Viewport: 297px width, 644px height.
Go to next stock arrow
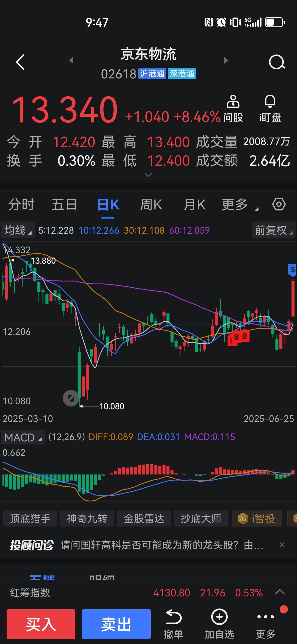click(226, 60)
